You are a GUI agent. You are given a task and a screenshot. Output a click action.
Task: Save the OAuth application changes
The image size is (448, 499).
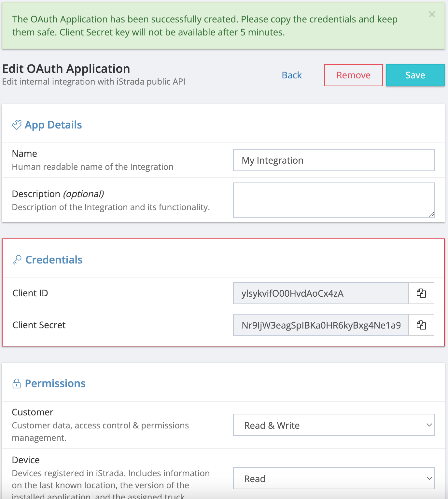415,75
